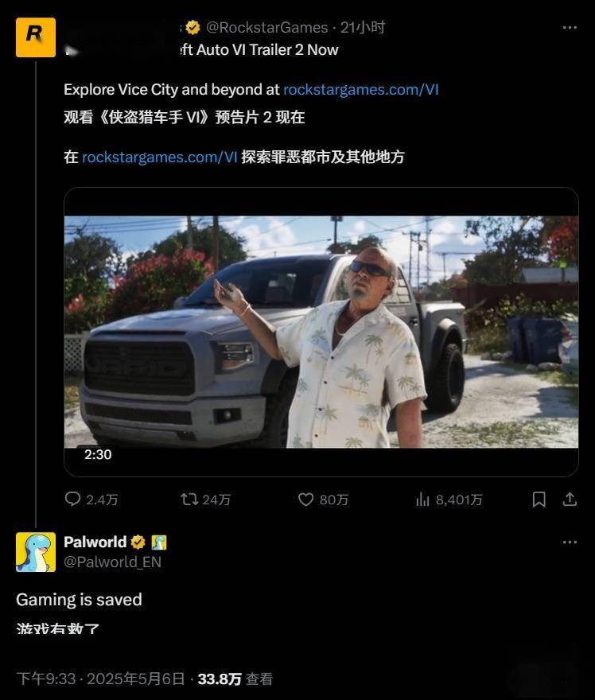
Task: Click the Palworld affiliate badge icon
Action: [x=159, y=542]
